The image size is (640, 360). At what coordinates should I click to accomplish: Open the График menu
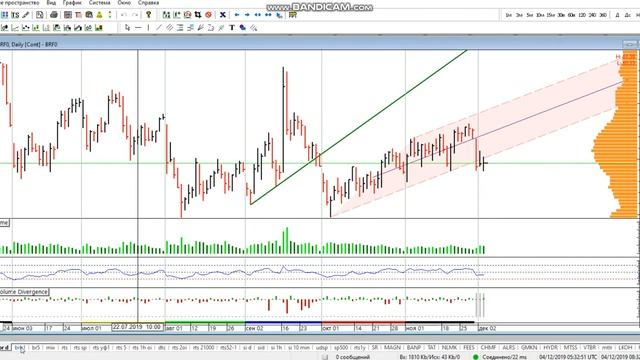pos(72,2)
